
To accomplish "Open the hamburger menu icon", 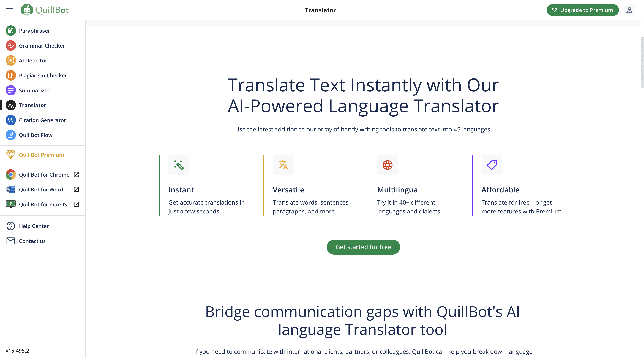I will 9,10.
